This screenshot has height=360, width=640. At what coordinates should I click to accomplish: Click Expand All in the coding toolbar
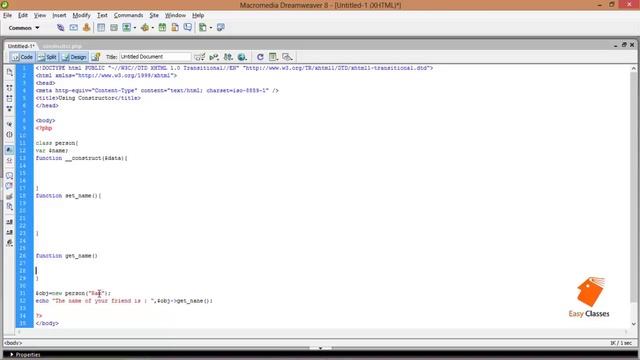click(9, 109)
